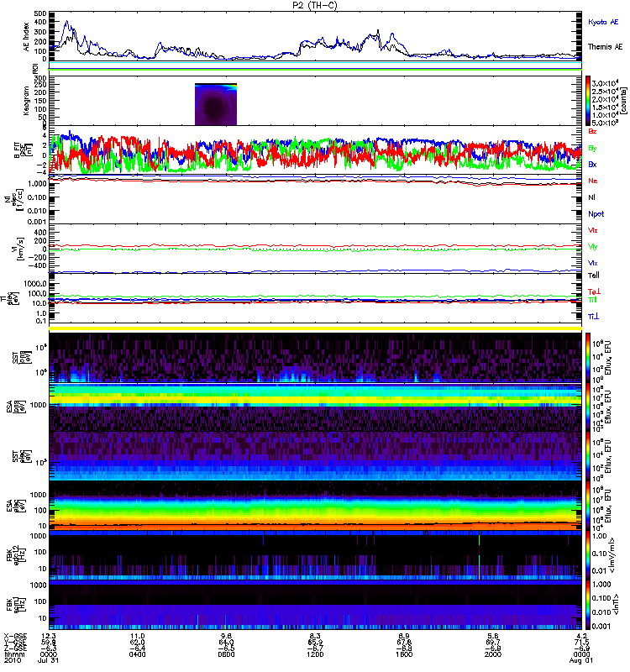Click the <|mV/m|> color bar unit label
Viewport: 630px width, 672px height.
point(612,555)
